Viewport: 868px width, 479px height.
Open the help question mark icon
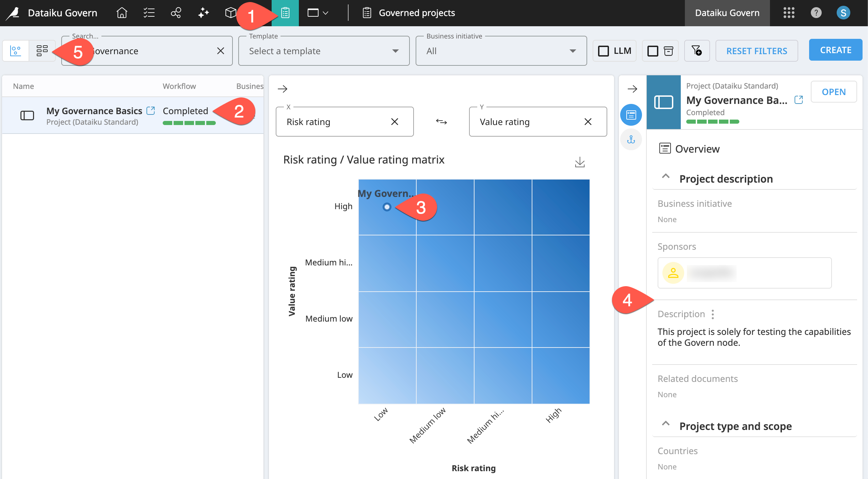816,13
